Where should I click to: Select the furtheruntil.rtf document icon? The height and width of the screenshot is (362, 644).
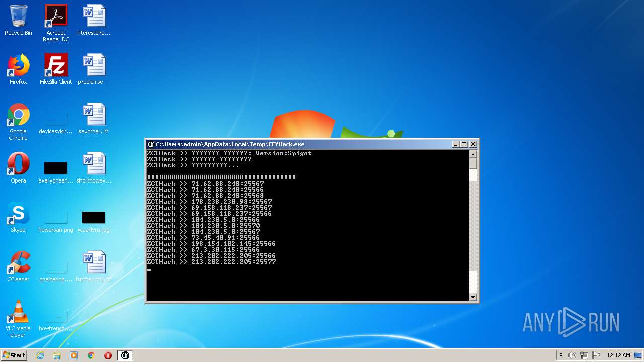point(94,266)
